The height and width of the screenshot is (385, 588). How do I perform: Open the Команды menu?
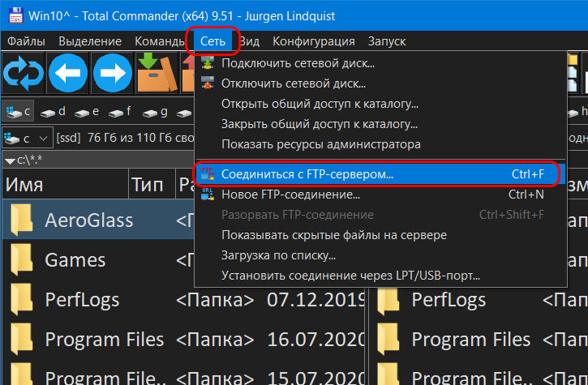(x=159, y=41)
